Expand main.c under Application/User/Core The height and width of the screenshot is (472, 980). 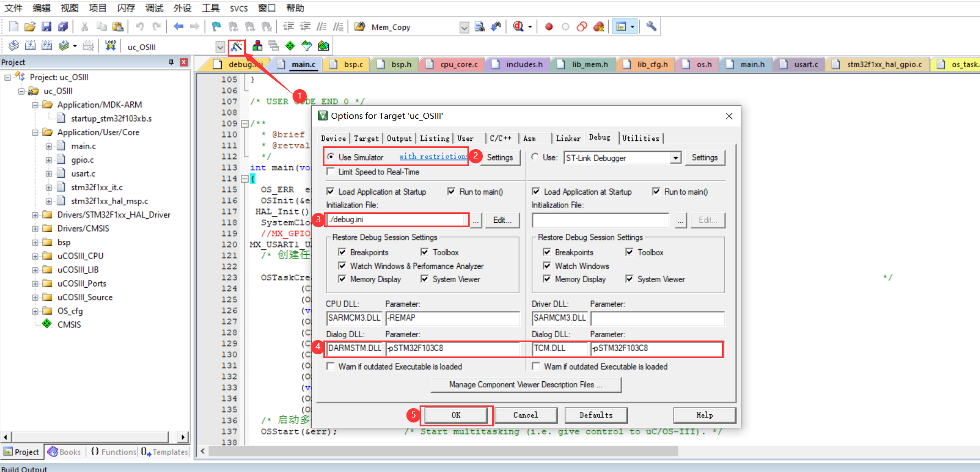tap(49, 146)
